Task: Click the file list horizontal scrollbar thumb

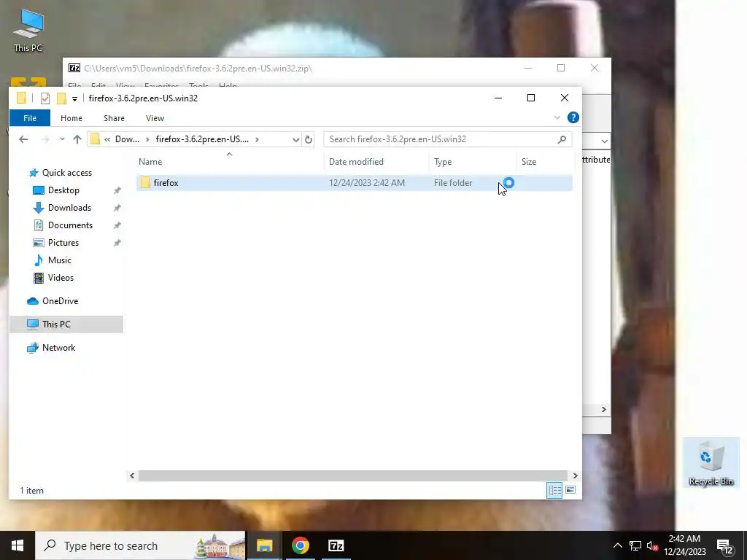Action: 353,475
